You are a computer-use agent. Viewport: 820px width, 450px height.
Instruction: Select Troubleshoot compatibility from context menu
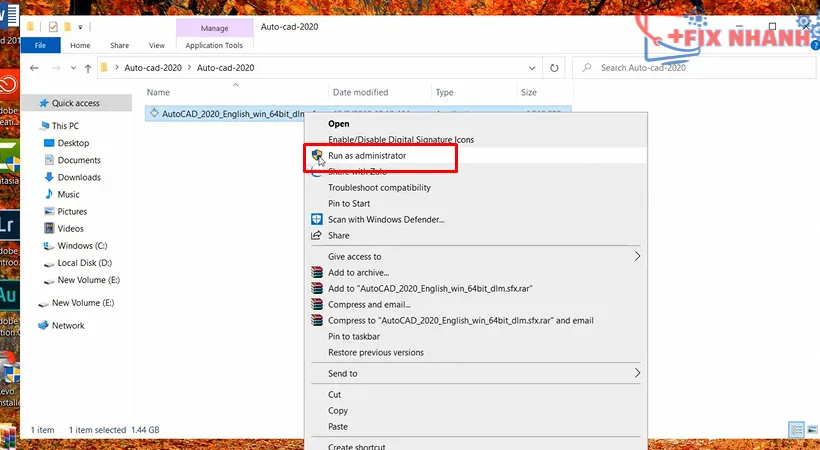(x=379, y=187)
